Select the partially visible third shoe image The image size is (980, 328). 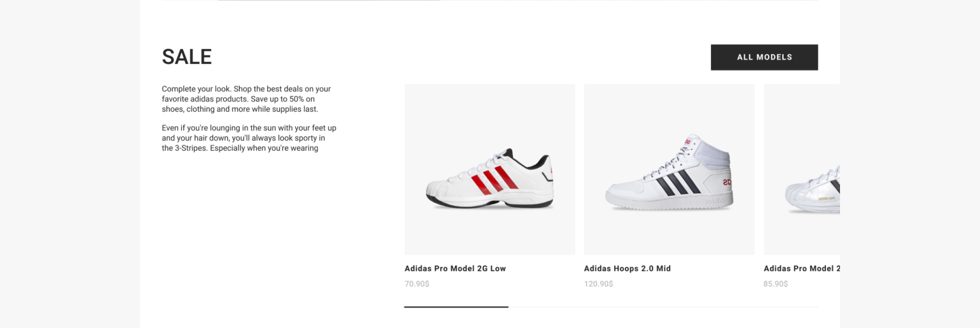[x=802, y=169]
